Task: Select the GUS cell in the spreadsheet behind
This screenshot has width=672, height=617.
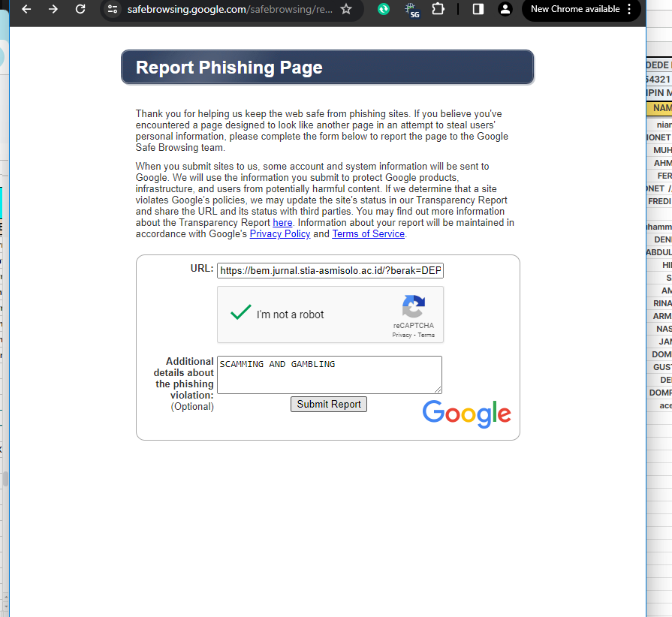Action: coord(659,367)
